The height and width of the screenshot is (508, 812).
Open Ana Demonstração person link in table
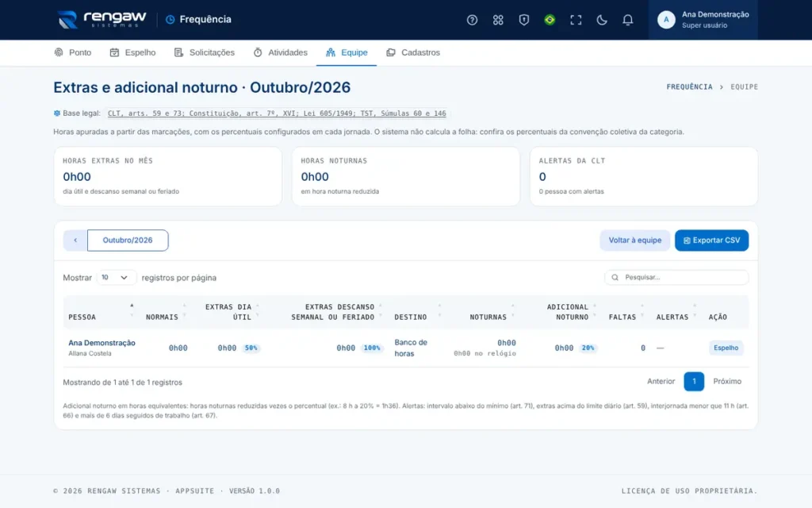point(101,343)
